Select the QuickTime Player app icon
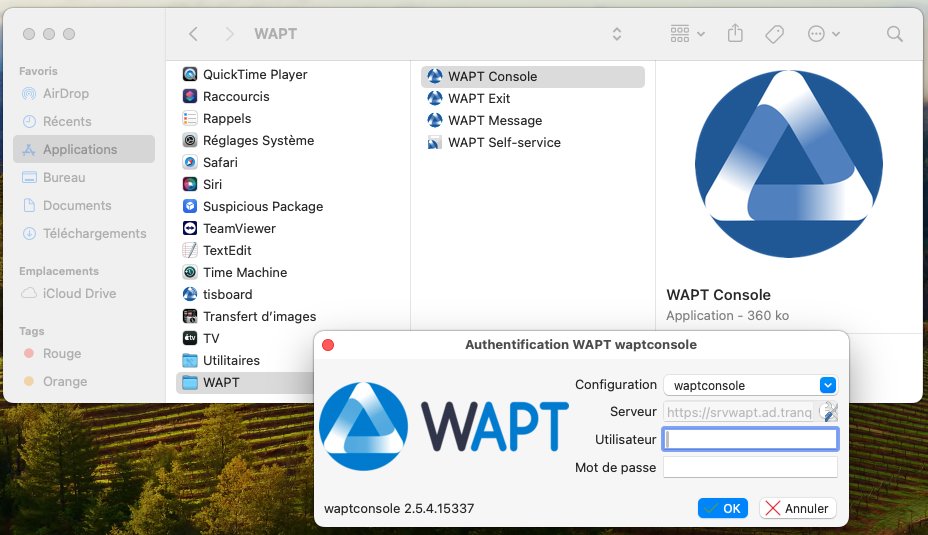 [x=190, y=75]
